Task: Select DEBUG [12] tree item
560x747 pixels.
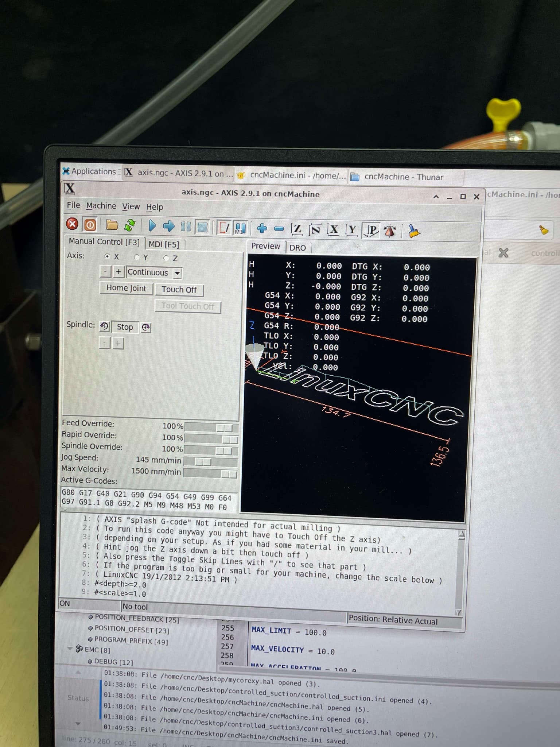Action: 113,662
